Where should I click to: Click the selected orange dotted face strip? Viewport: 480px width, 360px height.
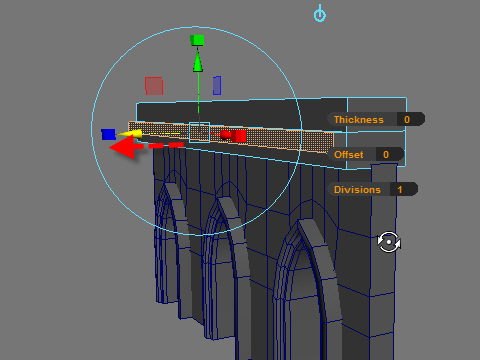click(267, 138)
